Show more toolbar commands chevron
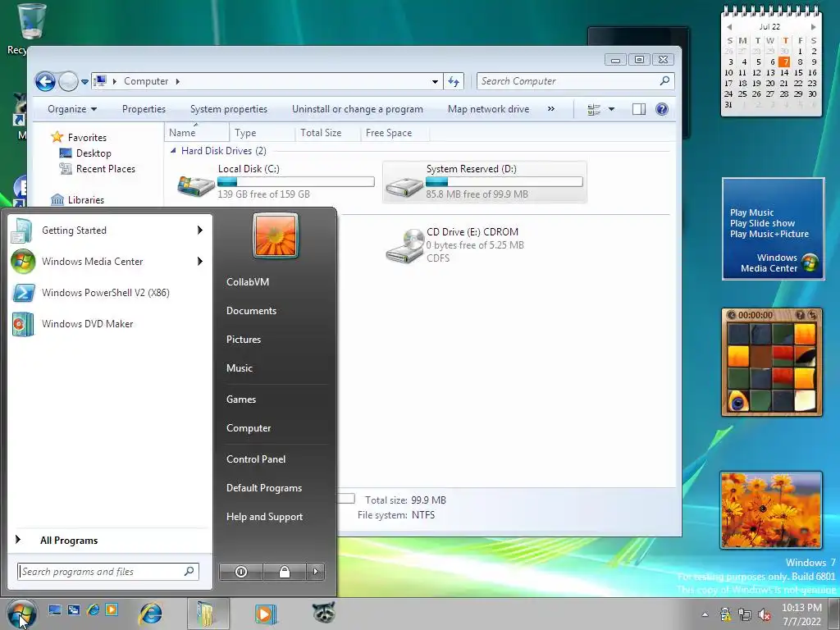The height and width of the screenshot is (630, 840). point(550,109)
